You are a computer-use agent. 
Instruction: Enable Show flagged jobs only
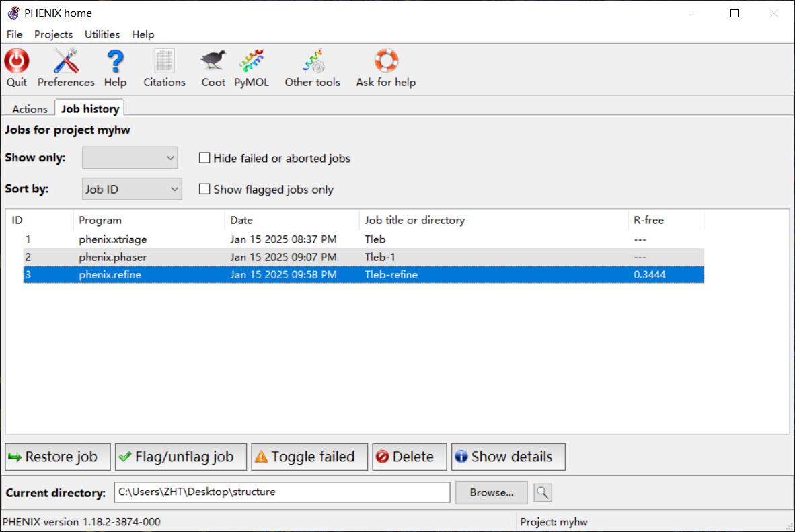[x=204, y=189]
